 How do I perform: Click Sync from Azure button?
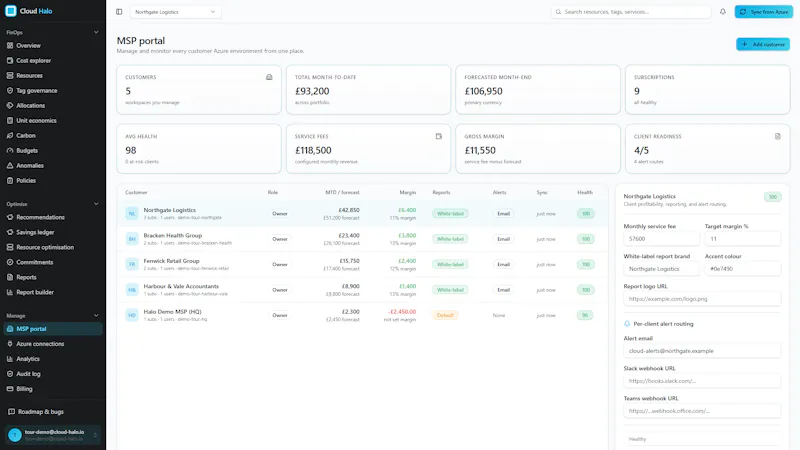(763, 12)
